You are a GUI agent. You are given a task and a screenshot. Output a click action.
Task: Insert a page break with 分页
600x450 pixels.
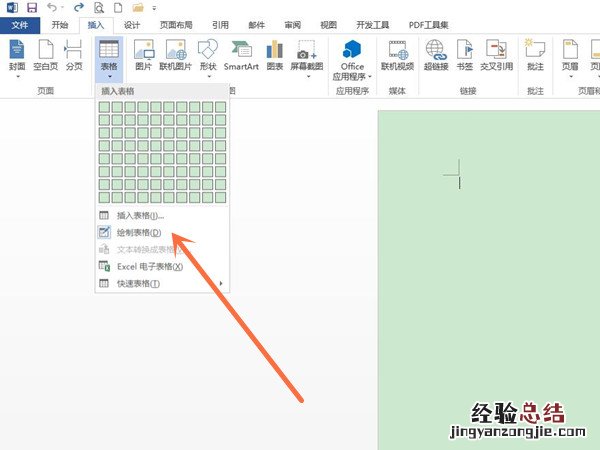[x=74, y=55]
